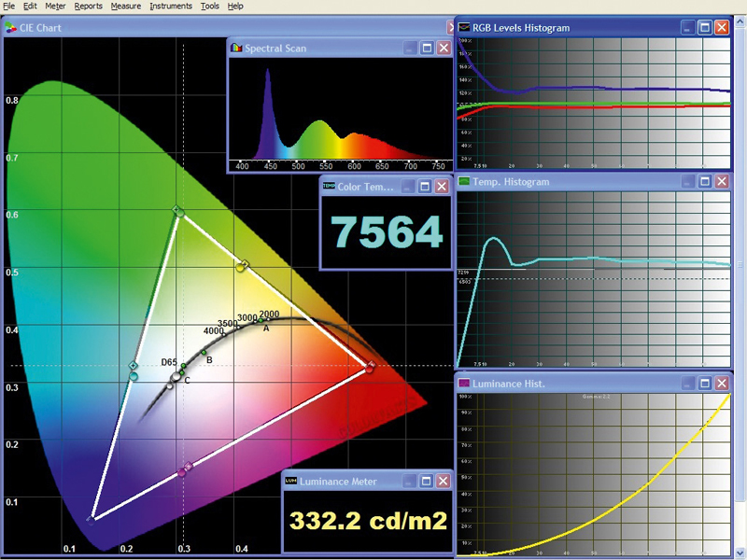Click the D65 label on CIE chart
The height and width of the screenshot is (560, 747).
(x=169, y=362)
